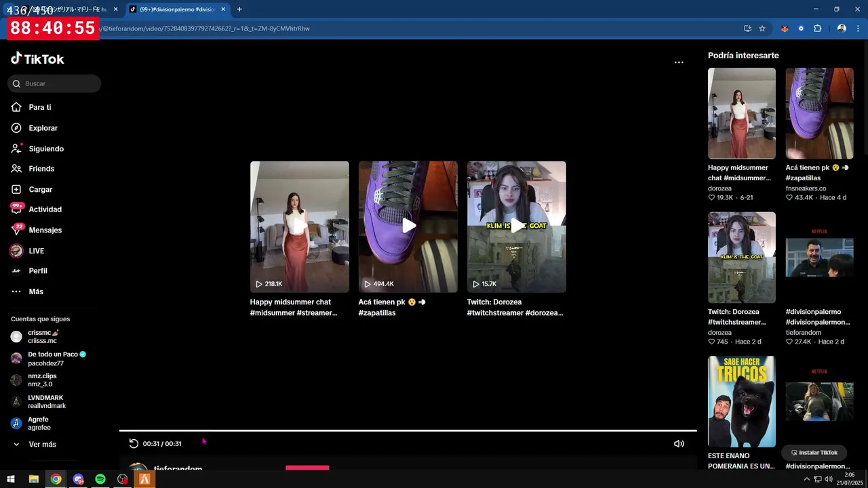Show hidden tray icons chevron
The image size is (868, 488).
click(x=807, y=479)
